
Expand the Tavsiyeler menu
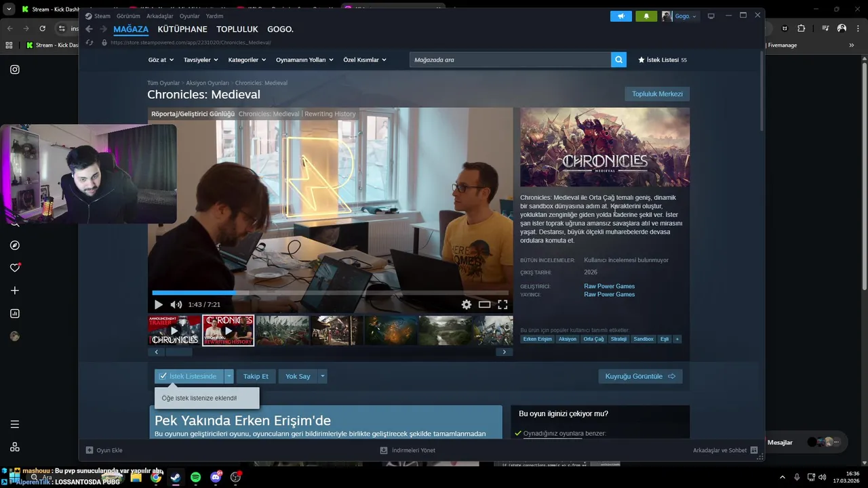click(201, 60)
